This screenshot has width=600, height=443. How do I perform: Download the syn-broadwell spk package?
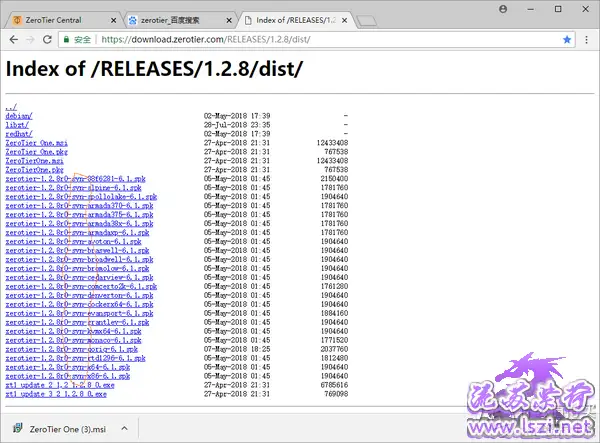[79, 259]
